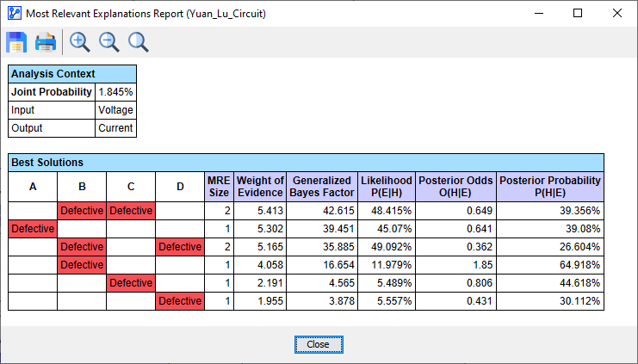Zoom in on the report
The width and height of the screenshot is (638, 364).
[x=80, y=42]
